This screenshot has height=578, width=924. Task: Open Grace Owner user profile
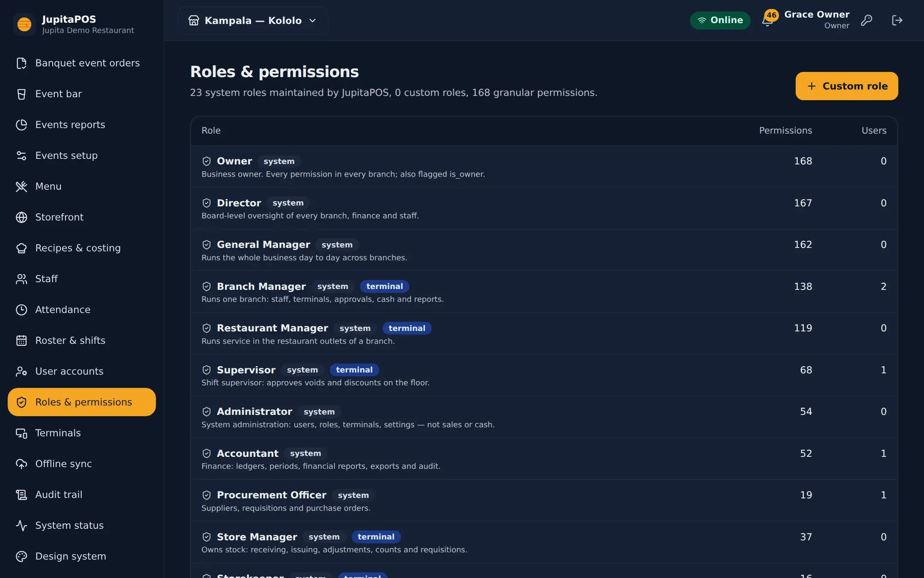point(817,20)
